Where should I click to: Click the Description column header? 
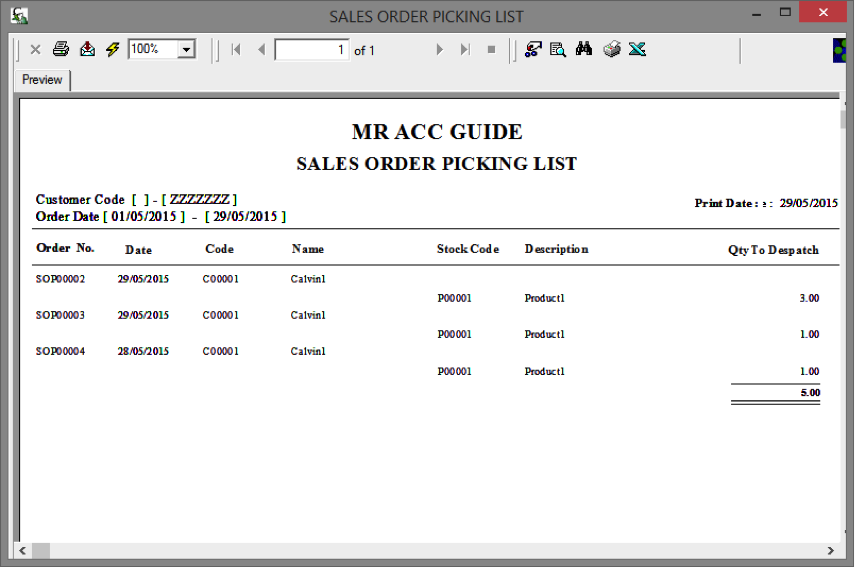pyautogui.click(x=557, y=249)
